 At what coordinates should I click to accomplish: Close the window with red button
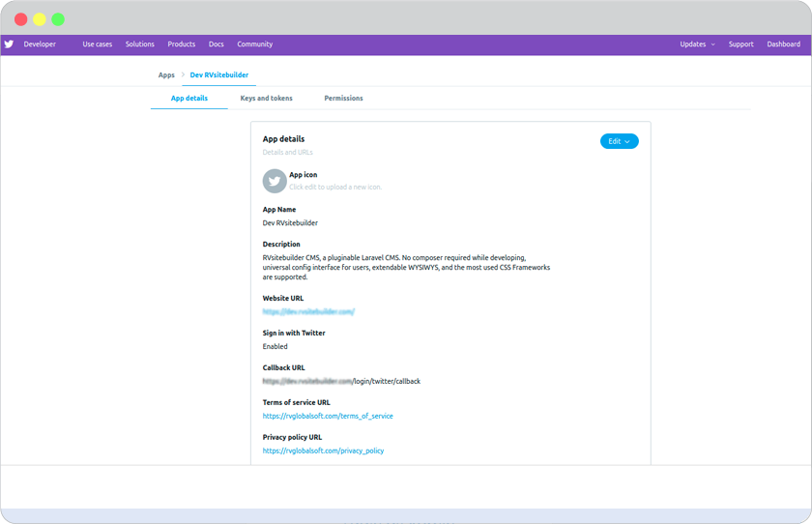click(x=20, y=19)
